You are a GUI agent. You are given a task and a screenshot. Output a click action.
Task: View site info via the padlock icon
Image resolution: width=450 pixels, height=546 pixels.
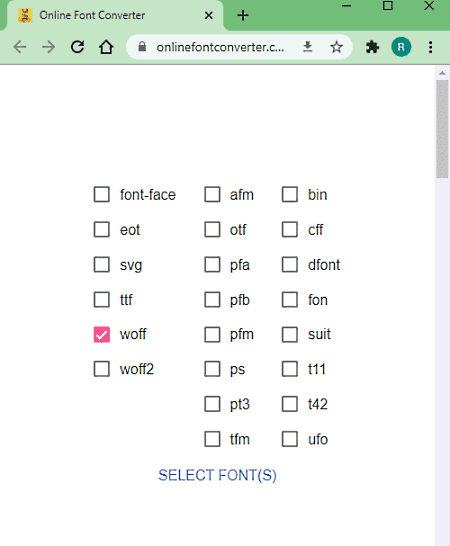coord(142,47)
